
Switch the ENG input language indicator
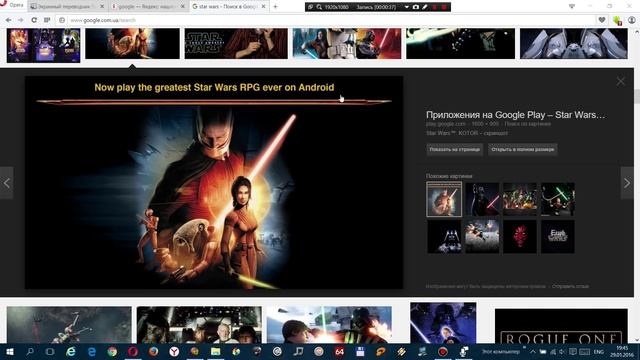point(599,352)
